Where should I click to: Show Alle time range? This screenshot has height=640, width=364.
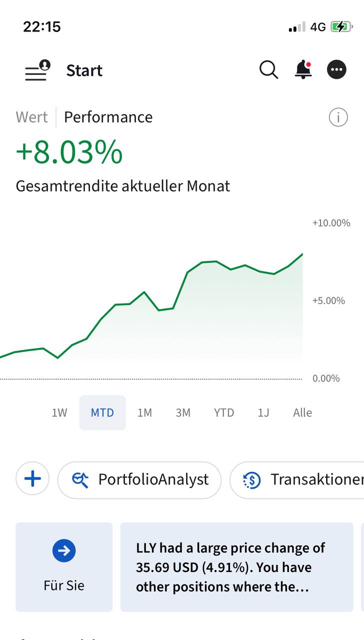pos(302,413)
